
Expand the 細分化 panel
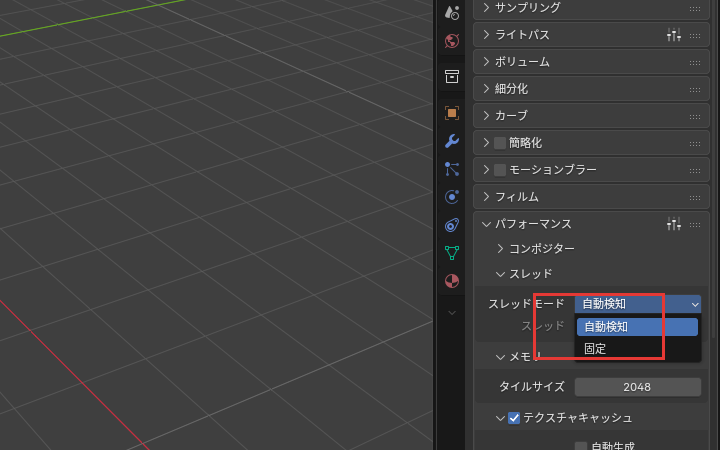(x=486, y=89)
